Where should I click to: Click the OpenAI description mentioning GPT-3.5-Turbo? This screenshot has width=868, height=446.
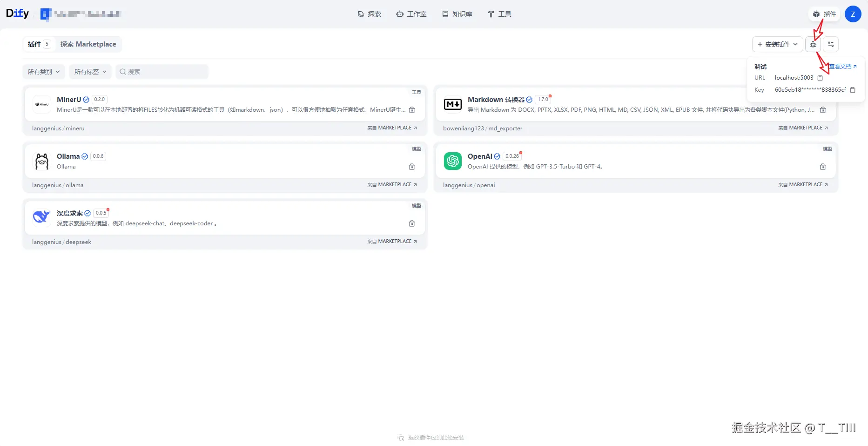pyautogui.click(x=536, y=167)
